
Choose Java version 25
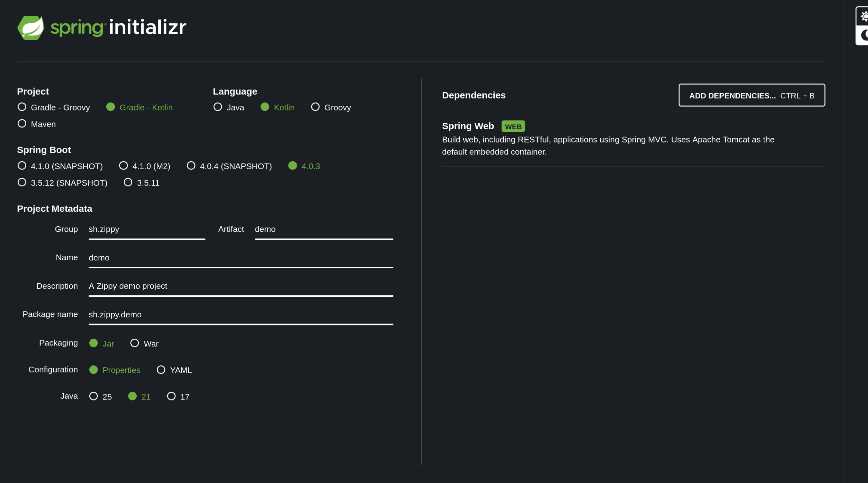click(94, 396)
